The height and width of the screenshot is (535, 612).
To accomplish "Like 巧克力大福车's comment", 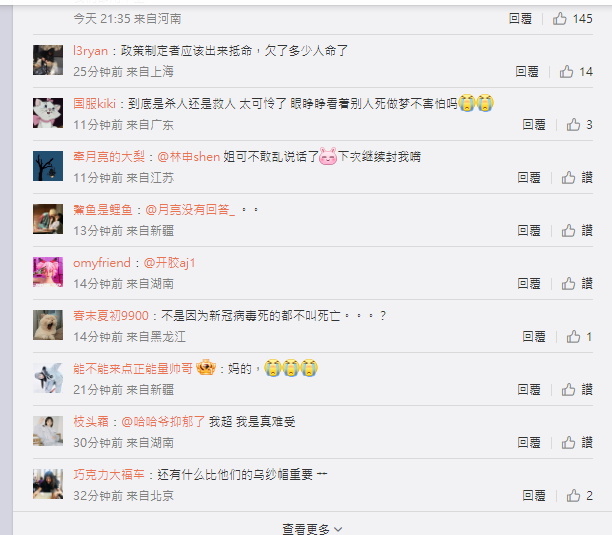I will 573,496.
